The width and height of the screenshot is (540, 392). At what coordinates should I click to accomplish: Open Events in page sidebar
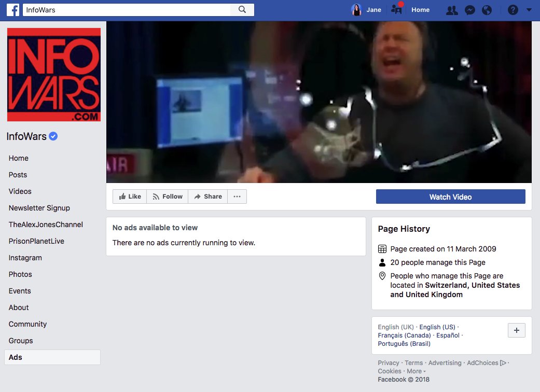[20, 291]
